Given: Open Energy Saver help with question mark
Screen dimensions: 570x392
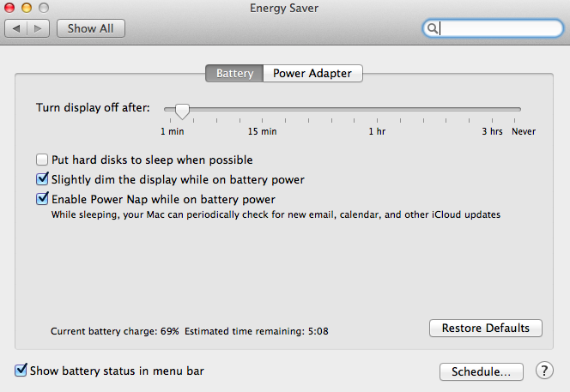Looking at the screenshot, I should (x=544, y=371).
